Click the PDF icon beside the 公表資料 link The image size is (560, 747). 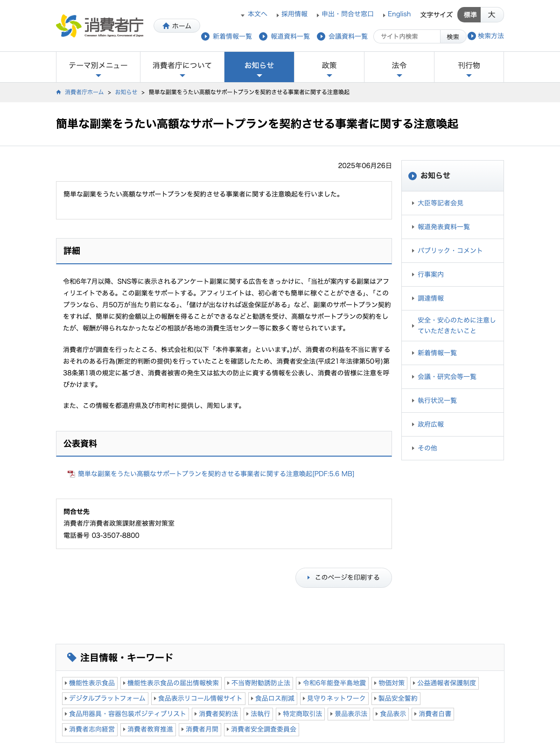(x=71, y=474)
